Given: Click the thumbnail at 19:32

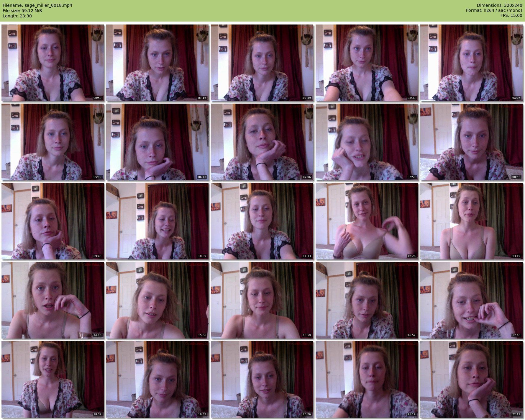Looking at the screenshot, I should 157,379.
